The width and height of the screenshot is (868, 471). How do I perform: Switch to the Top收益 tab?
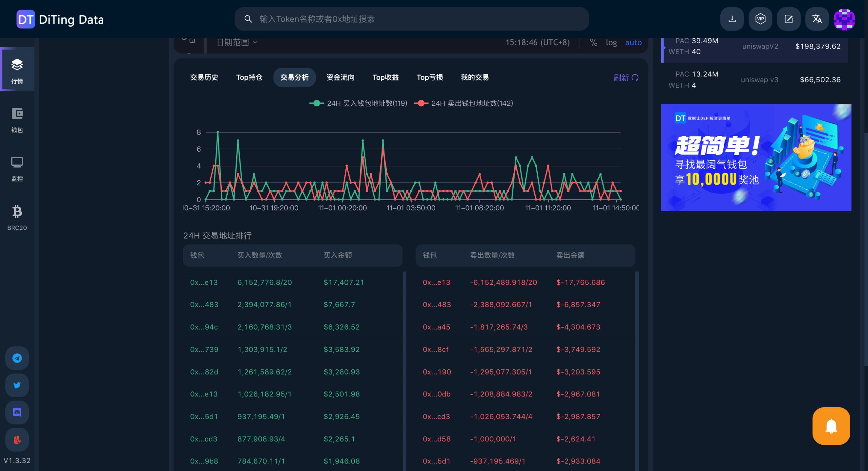pos(385,77)
